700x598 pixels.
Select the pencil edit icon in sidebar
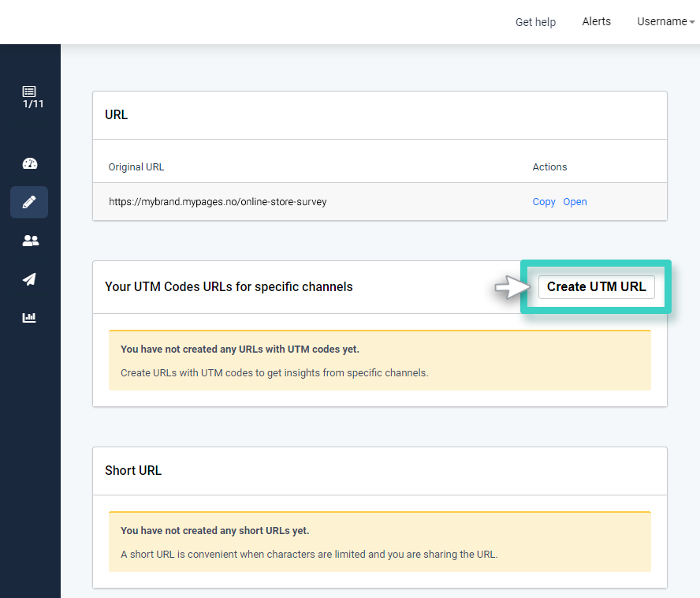point(29,202)
